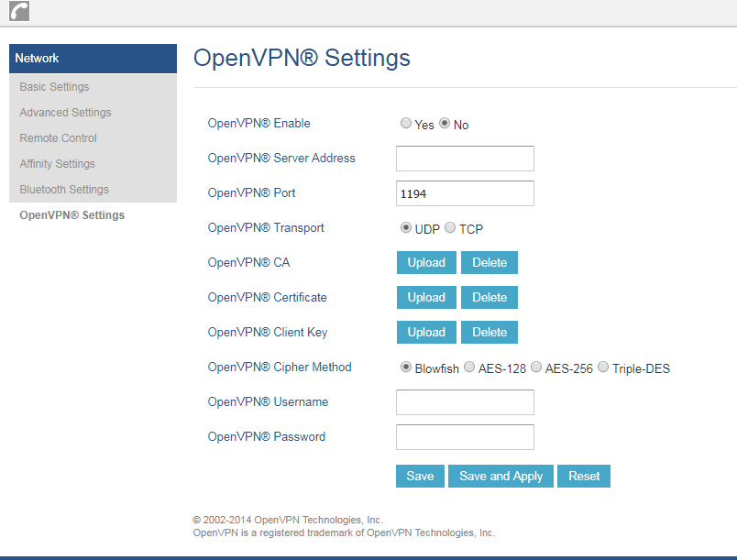737x560 pixels.
Task: Select Triple-DES cipher method
Action: click(x=603, y=367)
